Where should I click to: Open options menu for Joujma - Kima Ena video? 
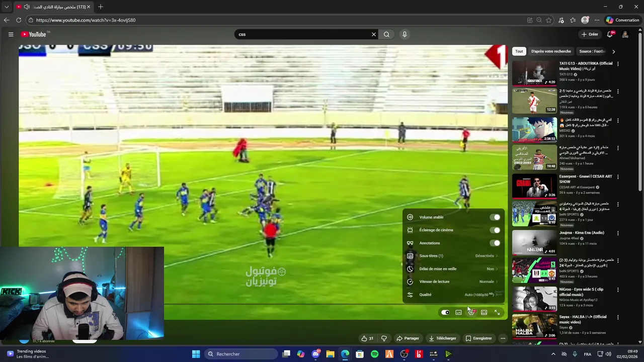(x=618, y=233)
